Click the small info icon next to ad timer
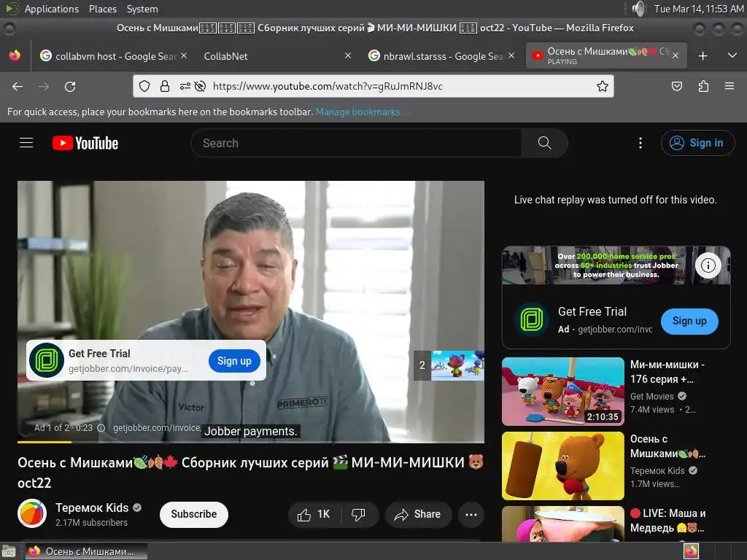Screen dimensions: 747x560 click(x=101, y=427)
